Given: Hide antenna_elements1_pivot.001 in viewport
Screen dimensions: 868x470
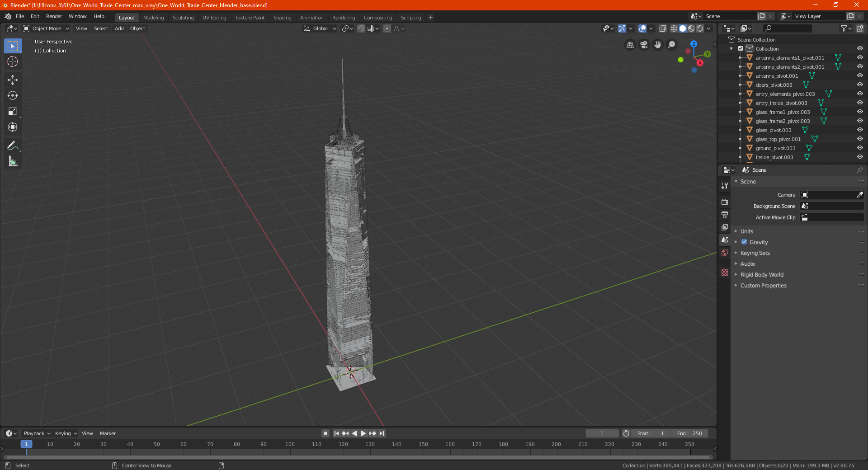Looking at the screenshot, I should point(860,57).
